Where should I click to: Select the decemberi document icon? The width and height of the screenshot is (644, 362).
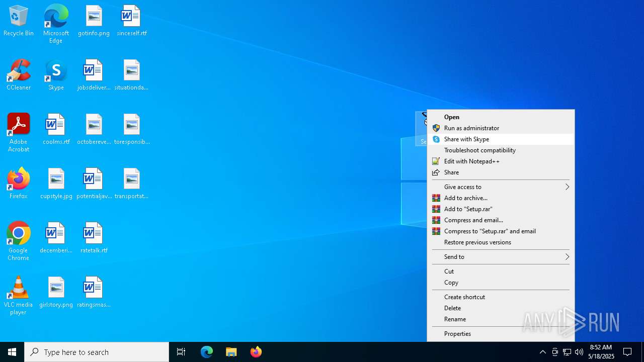click(x=56, y=238)
